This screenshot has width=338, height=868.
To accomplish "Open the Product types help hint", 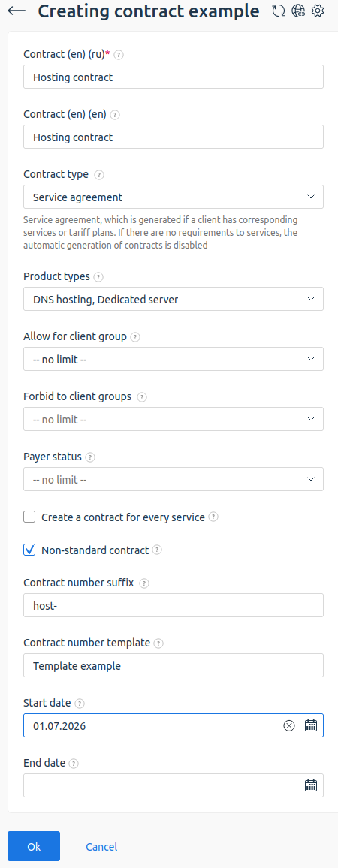I will tap(98, 276).
